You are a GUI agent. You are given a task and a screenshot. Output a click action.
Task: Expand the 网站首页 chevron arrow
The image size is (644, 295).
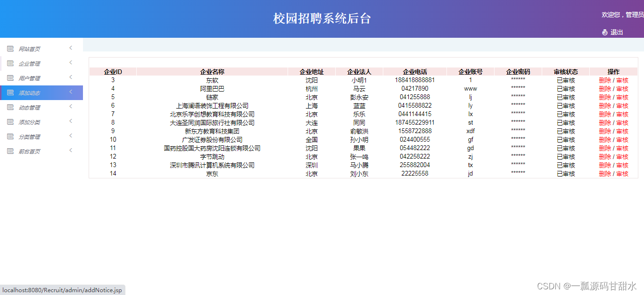click(71, 48)
